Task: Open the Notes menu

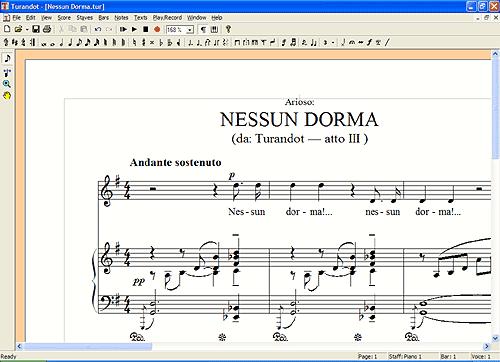Action: [x=121, y=18]
